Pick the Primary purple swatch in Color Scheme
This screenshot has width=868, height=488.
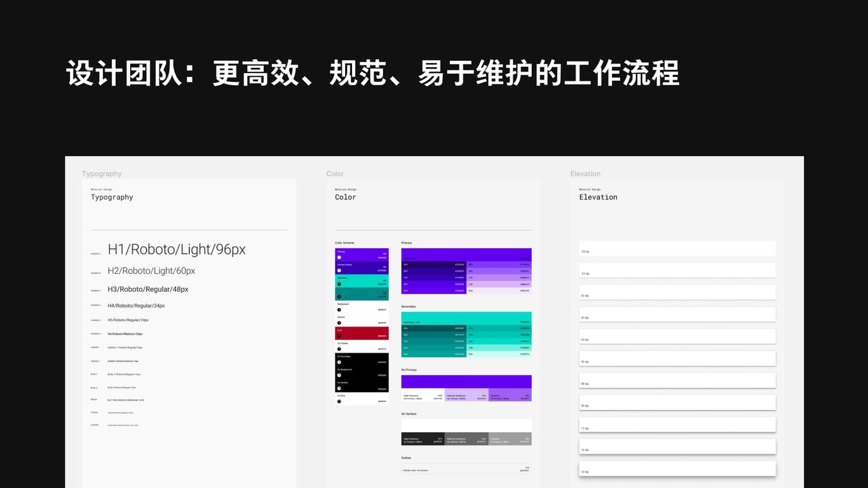click(362, 254)
